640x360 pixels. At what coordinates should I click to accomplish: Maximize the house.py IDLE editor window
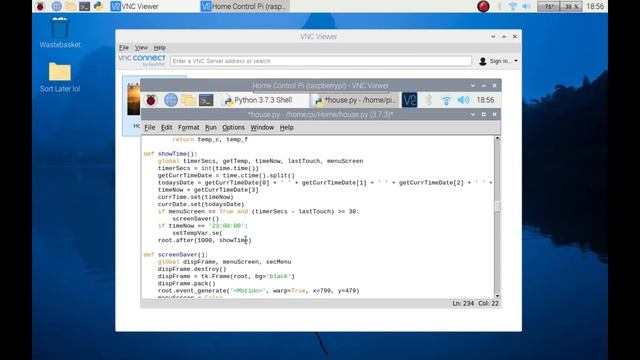click(484, 115)
